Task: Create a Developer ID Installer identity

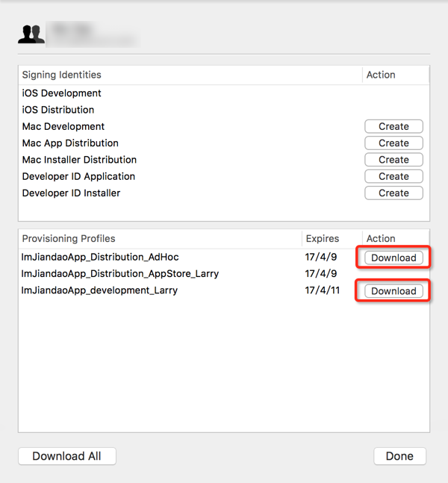Action: point(393,193)
